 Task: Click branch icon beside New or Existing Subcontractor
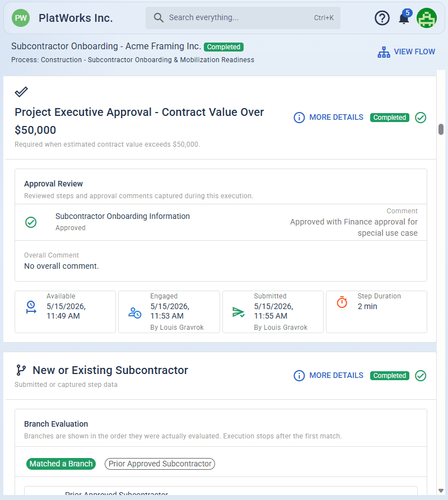click(21, 370)
